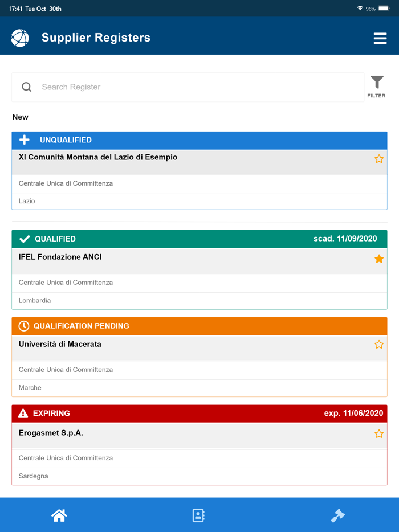Viewport: 399px width, 532px height.
Task: Open the filter funnel icon
Action: click(x=376, y=83)
